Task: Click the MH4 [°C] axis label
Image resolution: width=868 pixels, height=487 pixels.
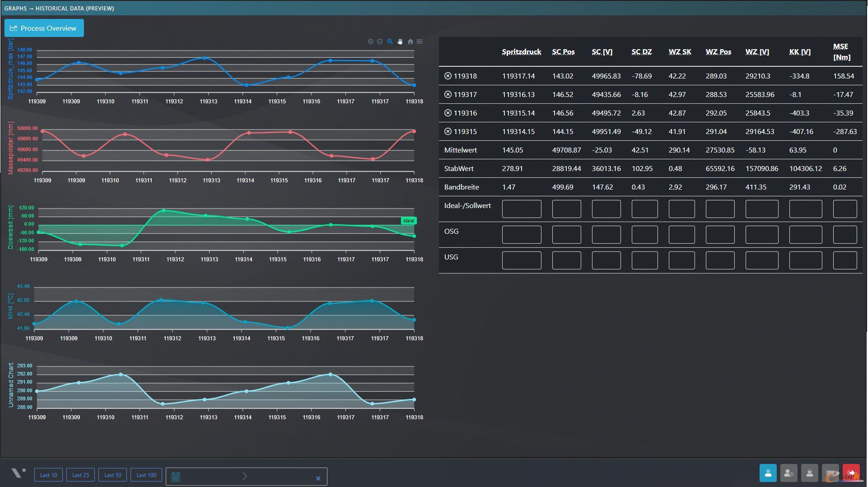Action: [x=10, y=306]
